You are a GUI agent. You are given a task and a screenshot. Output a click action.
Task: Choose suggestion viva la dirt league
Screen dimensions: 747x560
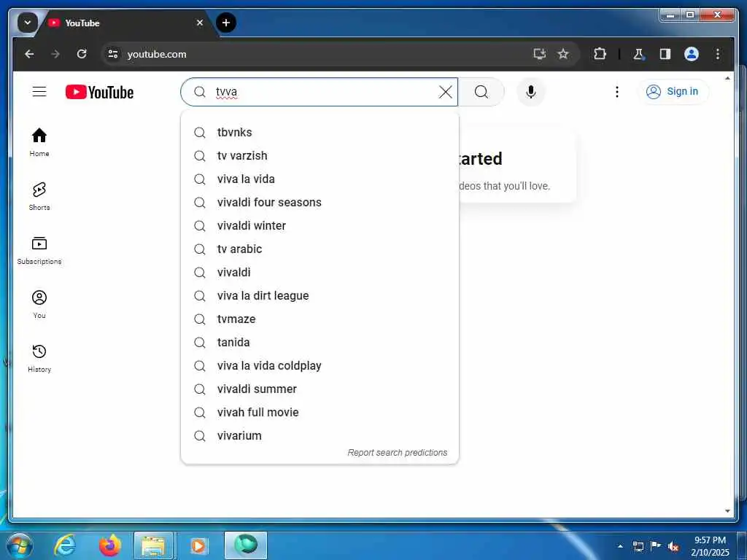[x=320, y=296]
